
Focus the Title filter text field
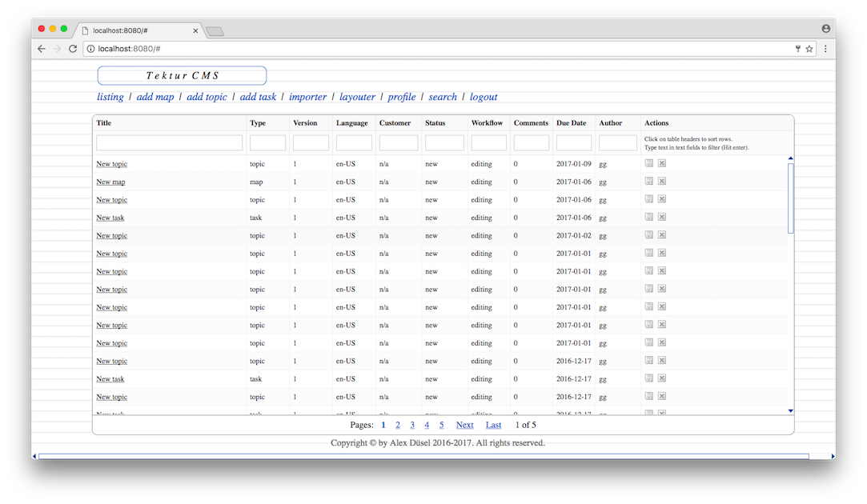click(x=169, y=143)
